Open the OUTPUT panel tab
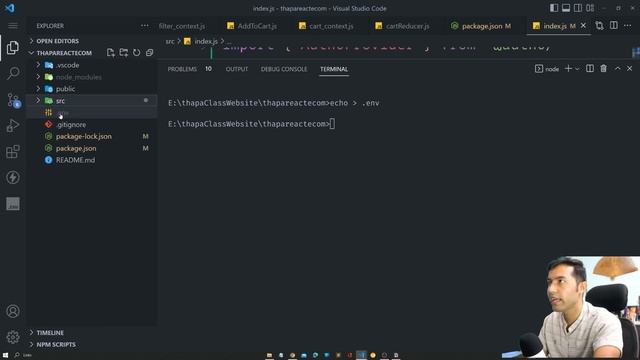The height and width of the screenshot is (360, 640). click(237, 69)
